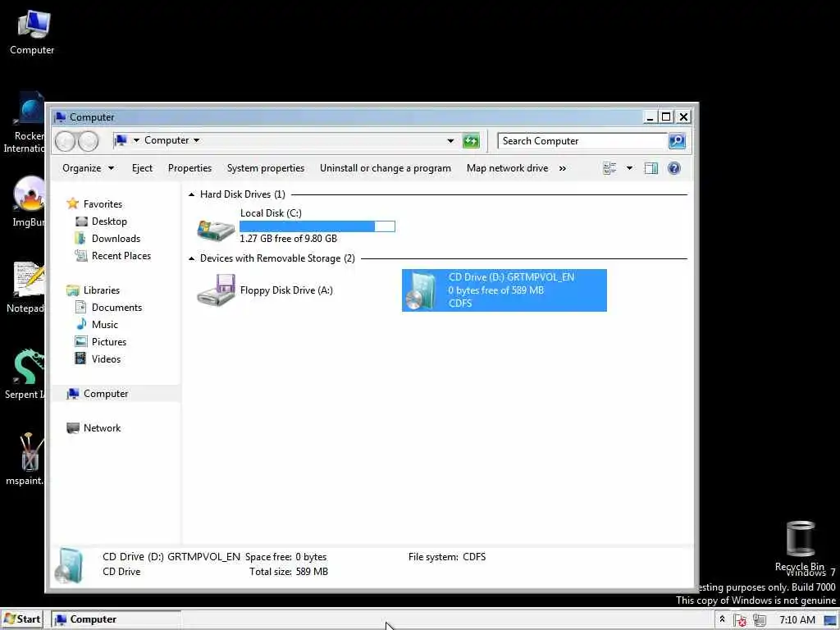Click the search magnifier button
The width and height of the screenshot is (840, 630).
(x=677, y=141)
